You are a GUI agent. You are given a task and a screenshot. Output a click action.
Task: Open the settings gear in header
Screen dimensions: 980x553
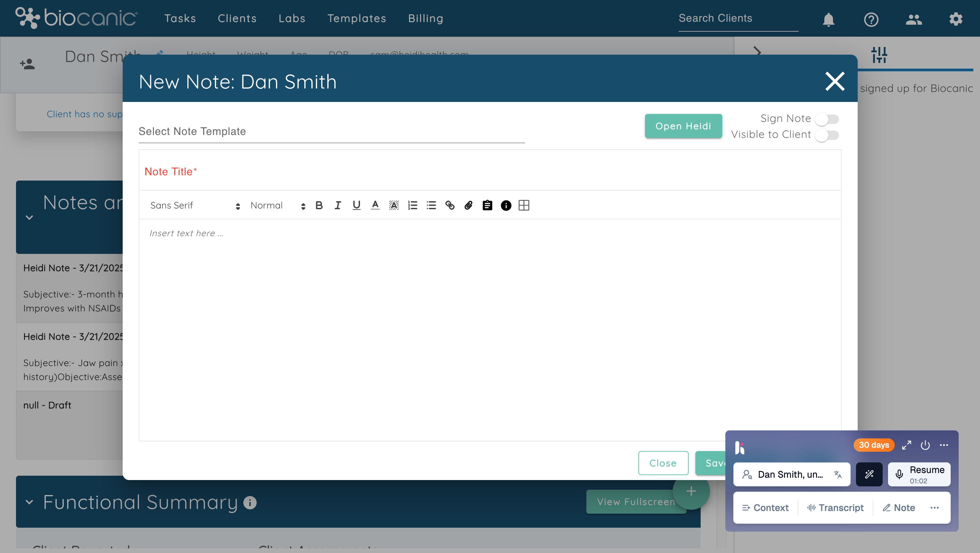956,19
